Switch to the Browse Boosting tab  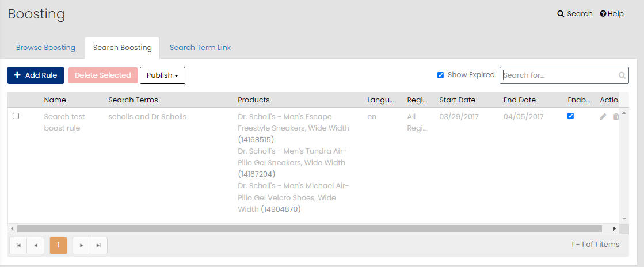(x=45, y=48)
